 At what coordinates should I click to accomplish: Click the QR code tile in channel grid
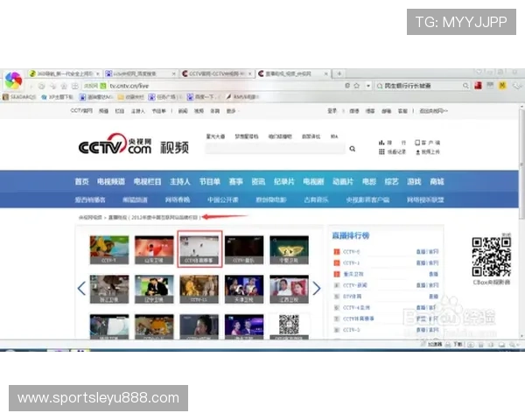click(x=289, y=326)
